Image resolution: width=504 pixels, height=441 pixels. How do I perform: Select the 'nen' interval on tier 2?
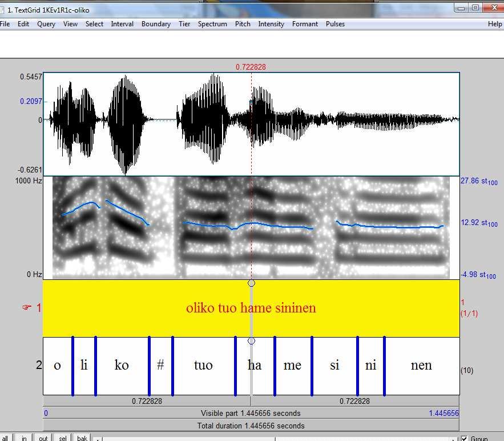click(421, 366)
